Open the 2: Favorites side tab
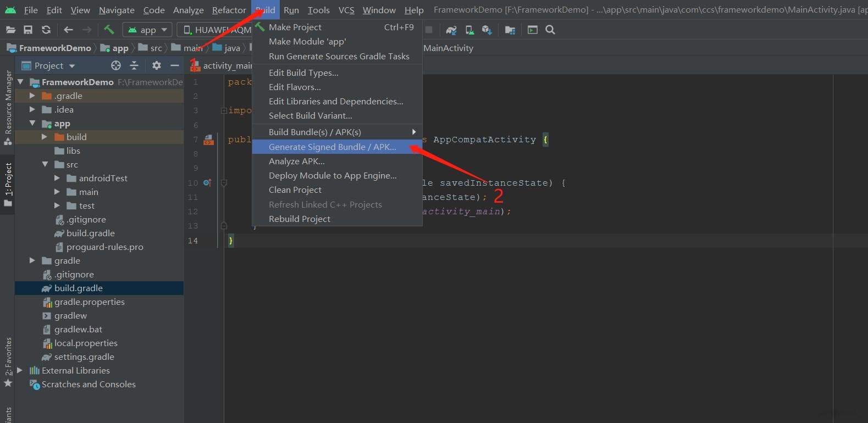The width and height of the screenshot is (868, 423). (x=8, y=363)
